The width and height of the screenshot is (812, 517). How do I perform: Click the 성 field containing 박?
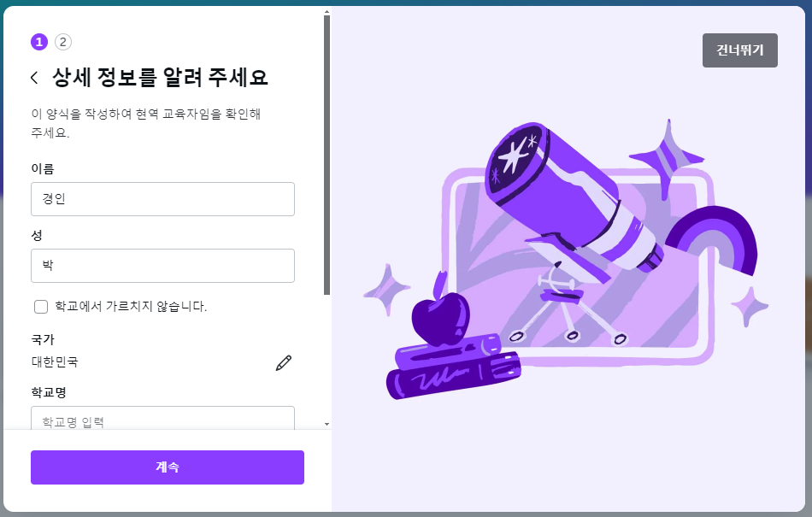[x=162, y=266]
